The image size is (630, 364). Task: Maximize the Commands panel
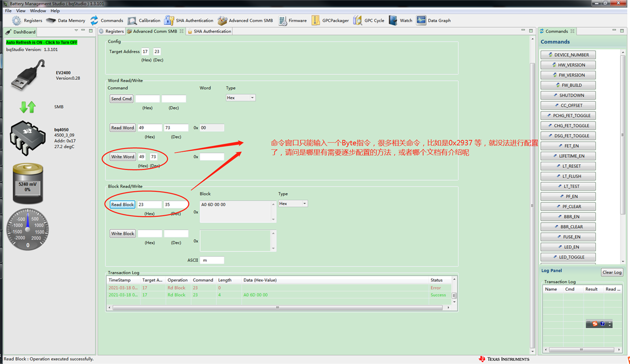pos(622,31)
